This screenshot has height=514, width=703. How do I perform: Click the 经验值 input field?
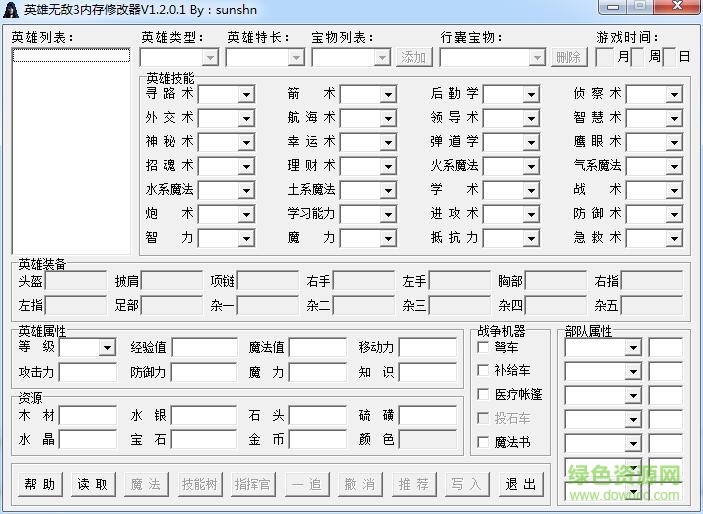pos(203,348)
